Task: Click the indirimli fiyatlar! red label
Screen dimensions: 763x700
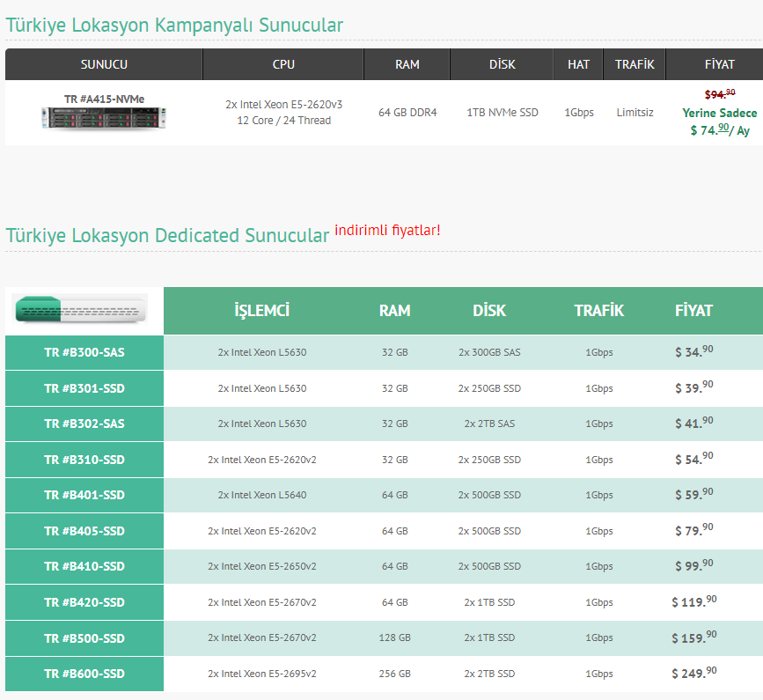Action: pyautogui.click(x=387, y=230)
